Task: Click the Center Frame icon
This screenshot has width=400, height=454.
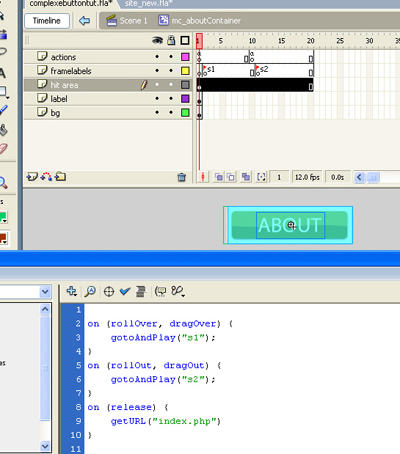Action: (203, 177)
